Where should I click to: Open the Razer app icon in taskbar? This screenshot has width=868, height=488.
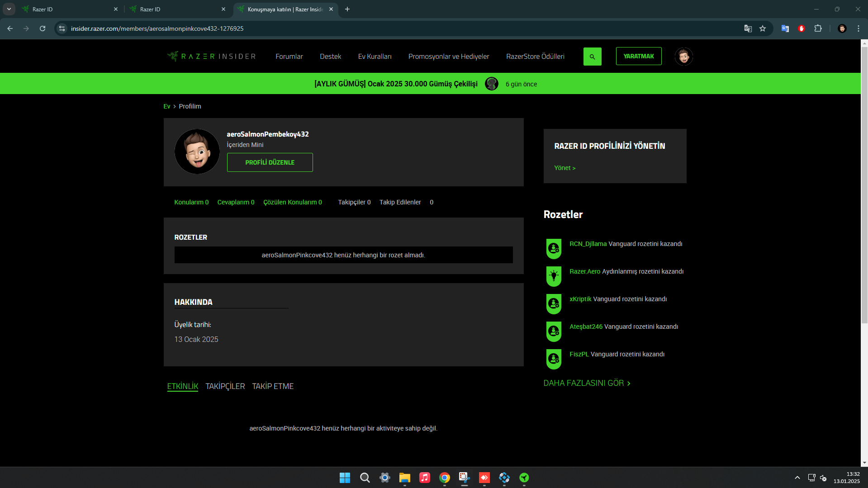pos(524,478)
